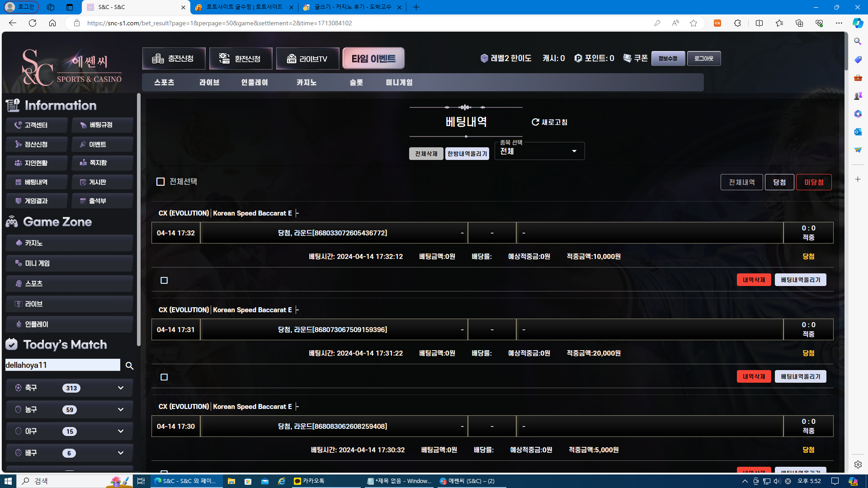Open 환전신청 withdrawal request
Image resolution: width=868 pixels, height=488 pixels.
pos(241,59)
